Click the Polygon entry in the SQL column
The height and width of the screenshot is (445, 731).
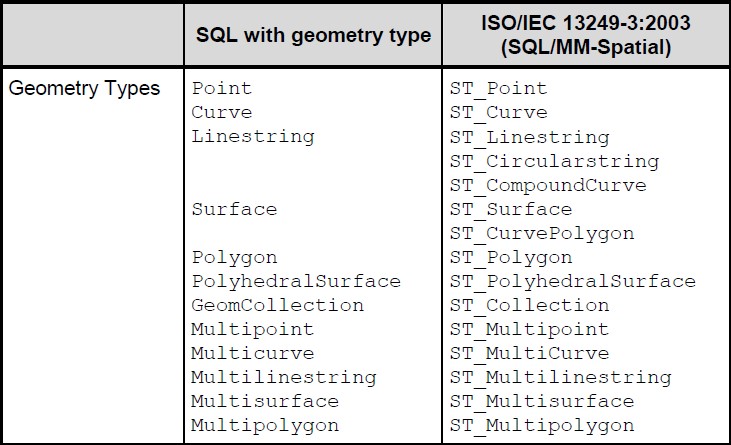tap(234, 257)
